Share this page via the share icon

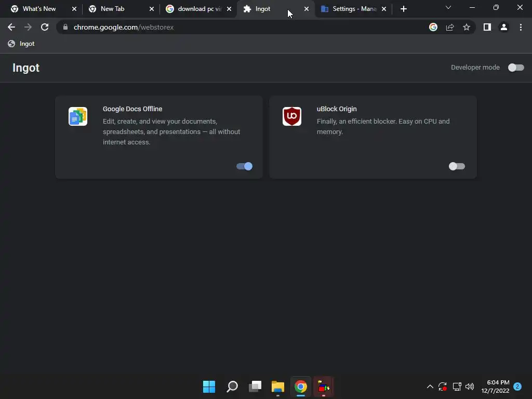450,27
